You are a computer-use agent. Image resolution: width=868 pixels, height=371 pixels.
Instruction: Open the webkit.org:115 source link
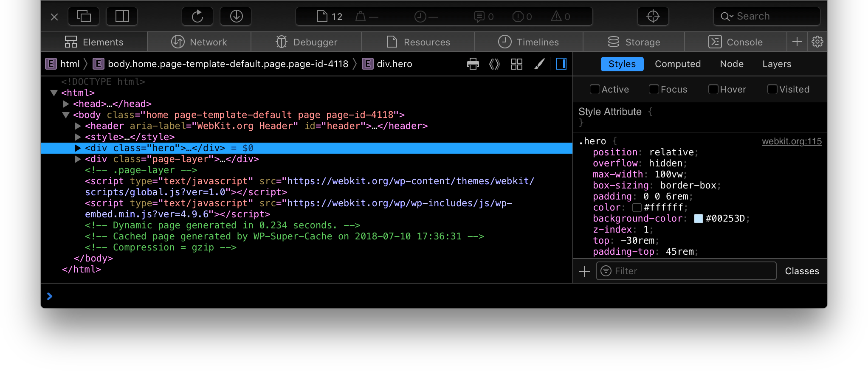coord(792,141)
